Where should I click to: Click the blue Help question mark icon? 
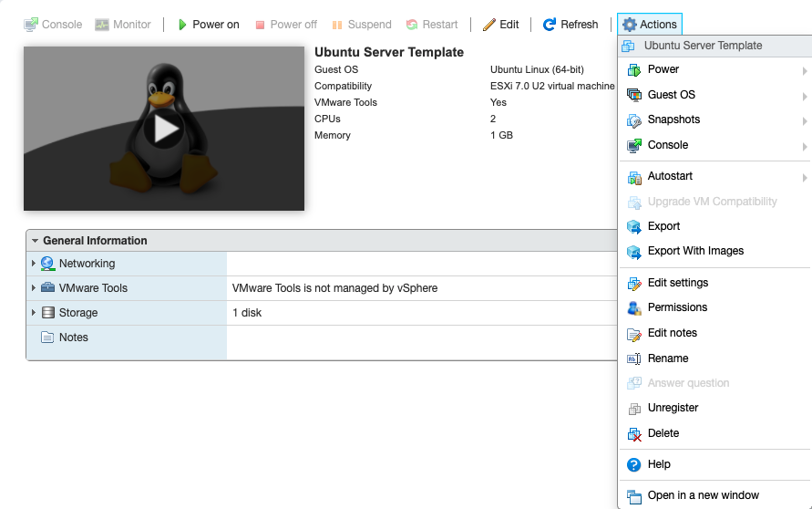(x=634, y=464)
